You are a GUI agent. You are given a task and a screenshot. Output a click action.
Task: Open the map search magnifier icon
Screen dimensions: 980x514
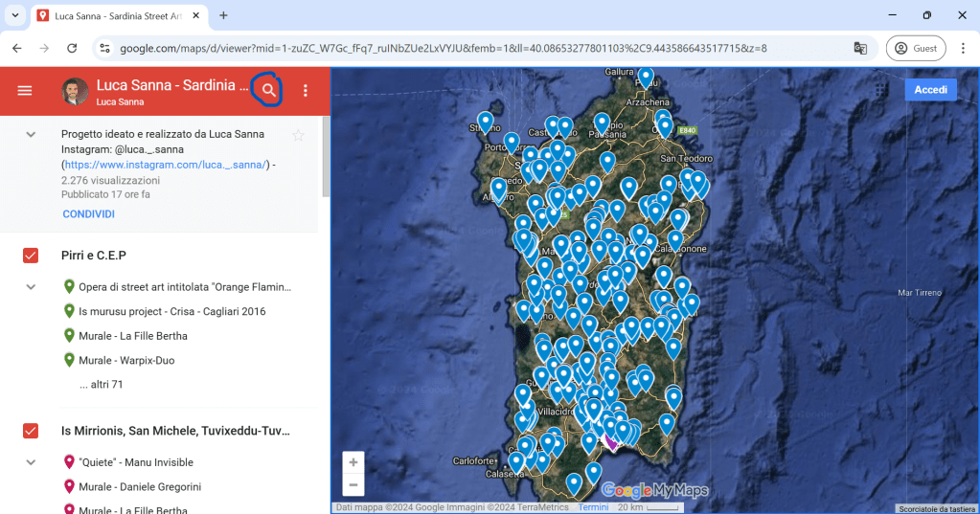point(269,91)
